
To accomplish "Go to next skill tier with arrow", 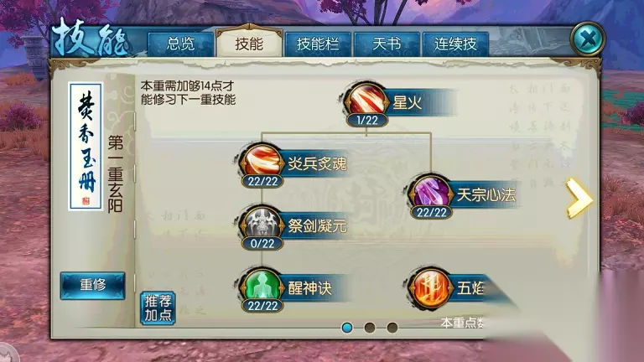I will pos(579,199).
